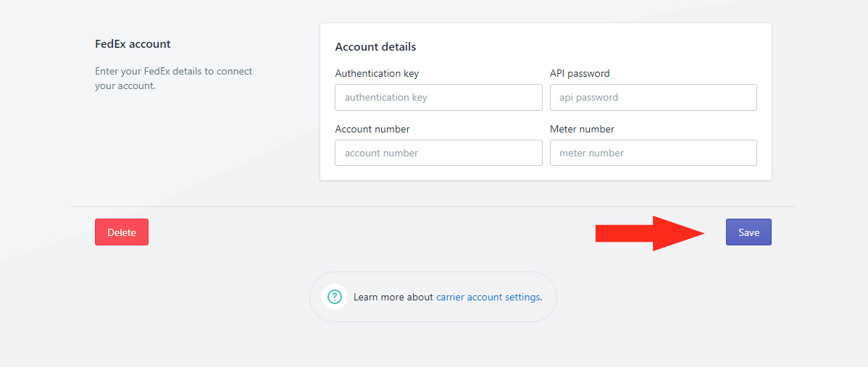Click the FedEx account section heading

tap(133, 43)
